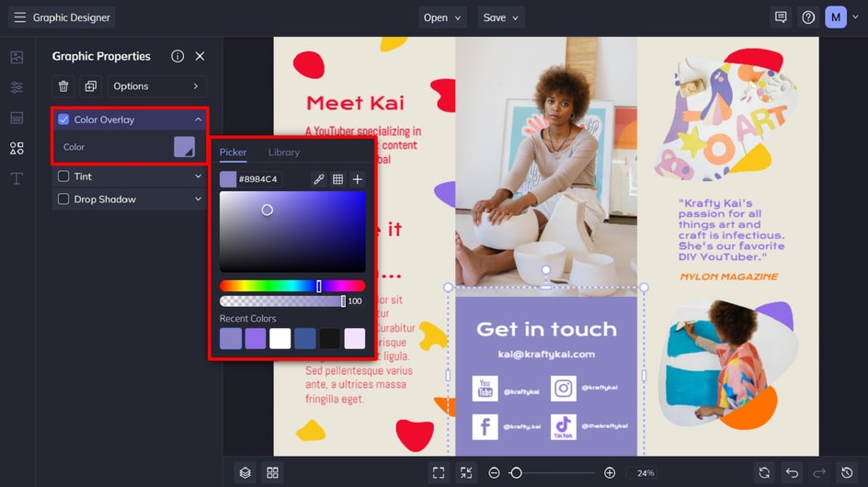Click the opacity slider bar

[x=282, y=301]
